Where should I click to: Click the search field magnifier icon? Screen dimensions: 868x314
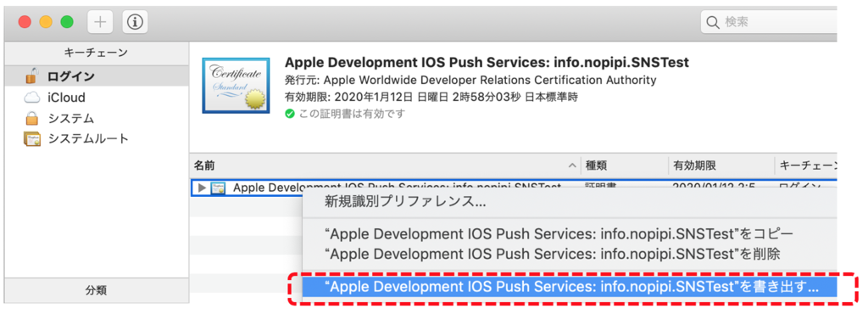[x=712, y=22]
